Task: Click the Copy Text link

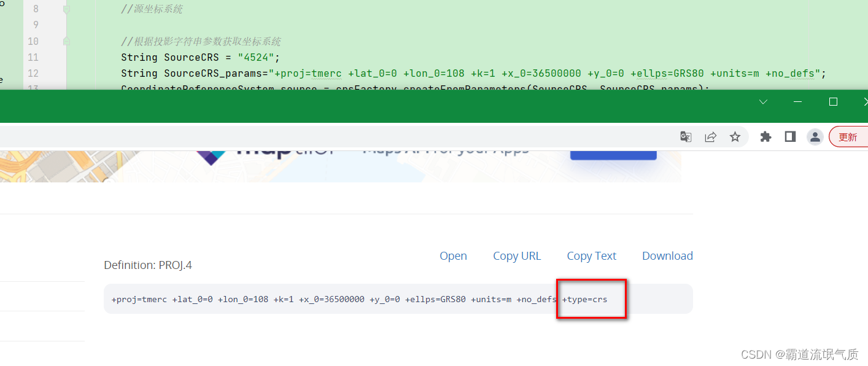Action: (x=591, y=255)
